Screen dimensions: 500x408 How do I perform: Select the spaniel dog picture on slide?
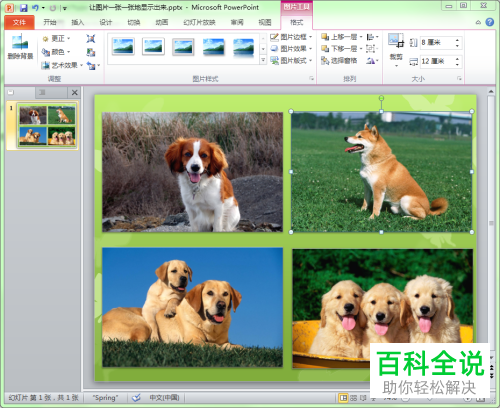click(192, 172)
